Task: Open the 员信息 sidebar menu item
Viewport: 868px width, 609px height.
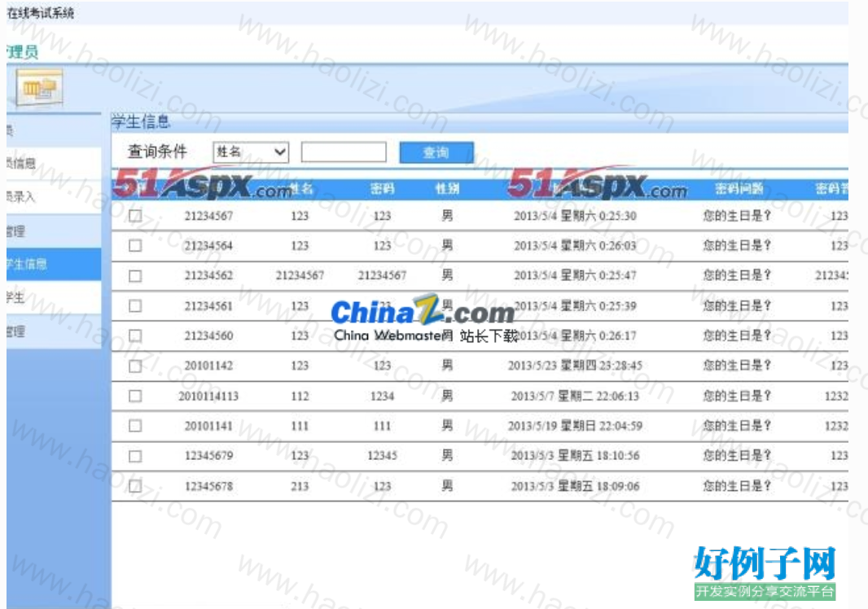Action: [53, 163]
